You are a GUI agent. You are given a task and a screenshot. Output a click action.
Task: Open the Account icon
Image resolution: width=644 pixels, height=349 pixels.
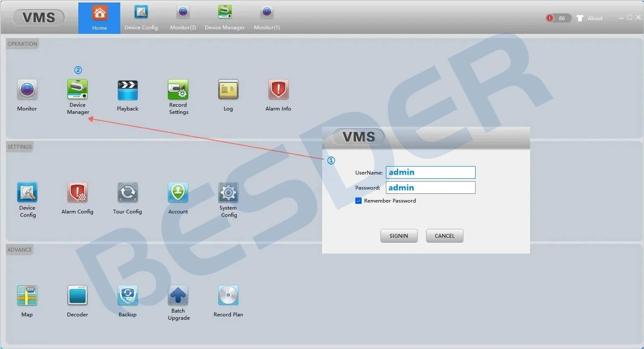(x=178, y=192)
